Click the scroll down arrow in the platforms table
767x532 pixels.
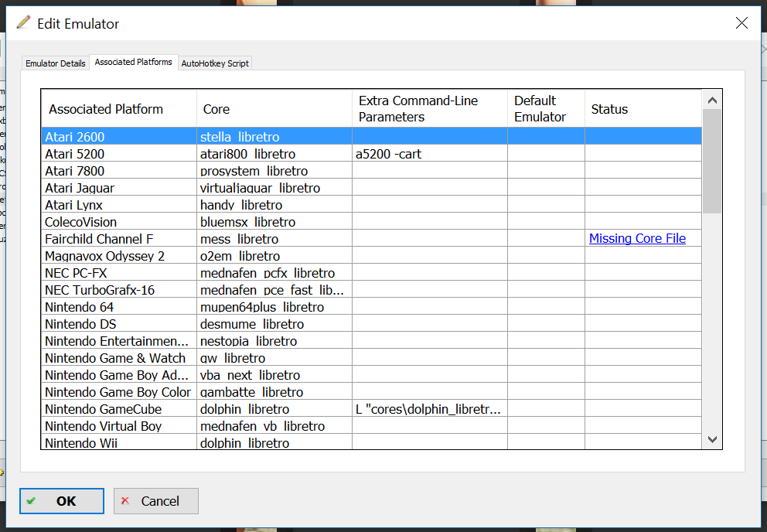[x=712, y=439]
